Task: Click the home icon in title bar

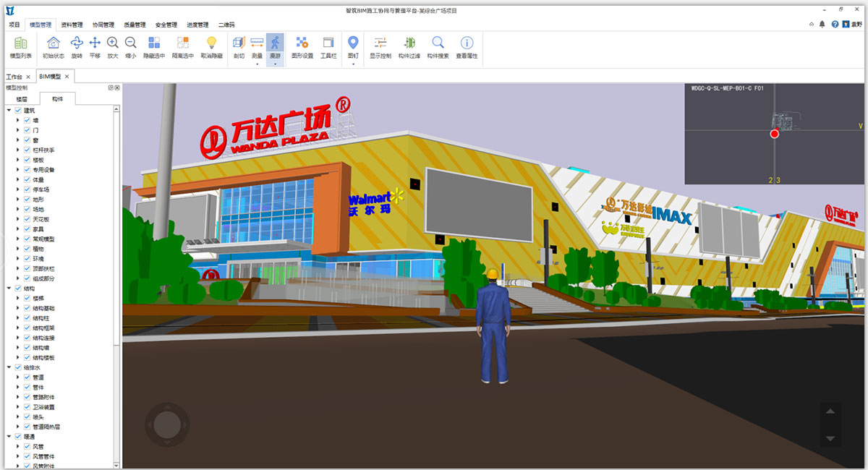Action: coord(812,24)
